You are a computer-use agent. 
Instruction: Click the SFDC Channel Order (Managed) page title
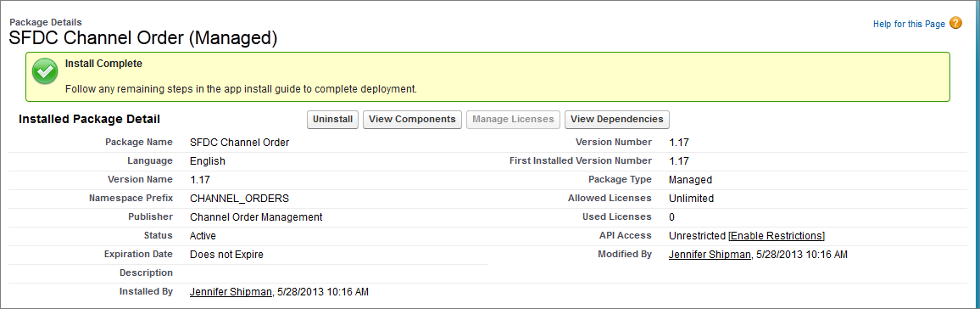(x=143, y=38)
